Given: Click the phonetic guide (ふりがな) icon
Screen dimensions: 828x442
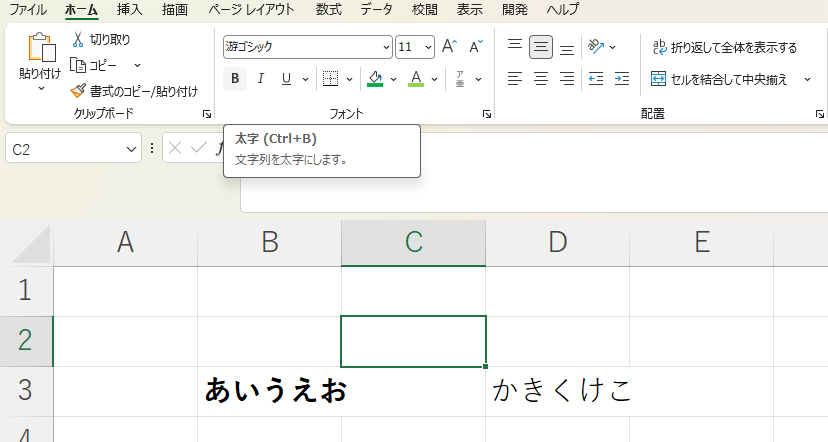Looking at the screenshot, I should pos(460,79).
